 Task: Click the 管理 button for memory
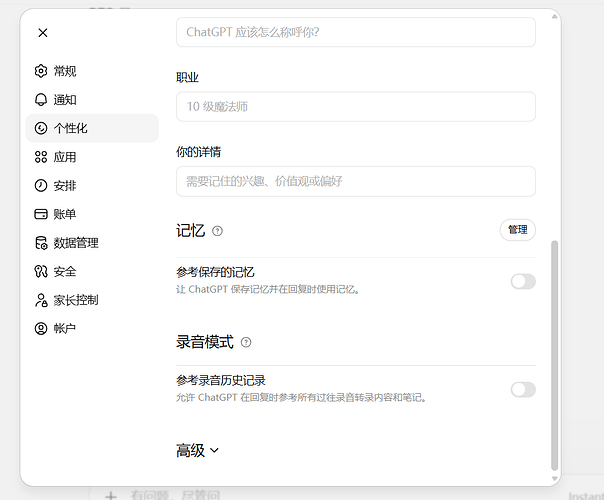coord(518,230)
